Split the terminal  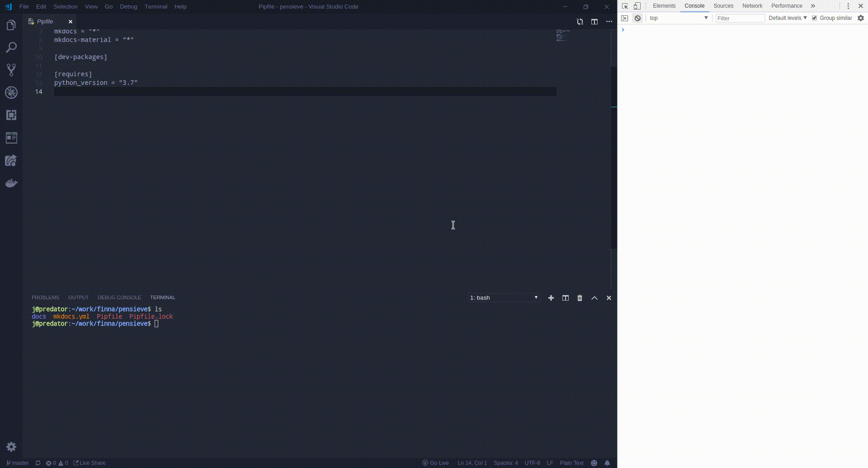566,298
